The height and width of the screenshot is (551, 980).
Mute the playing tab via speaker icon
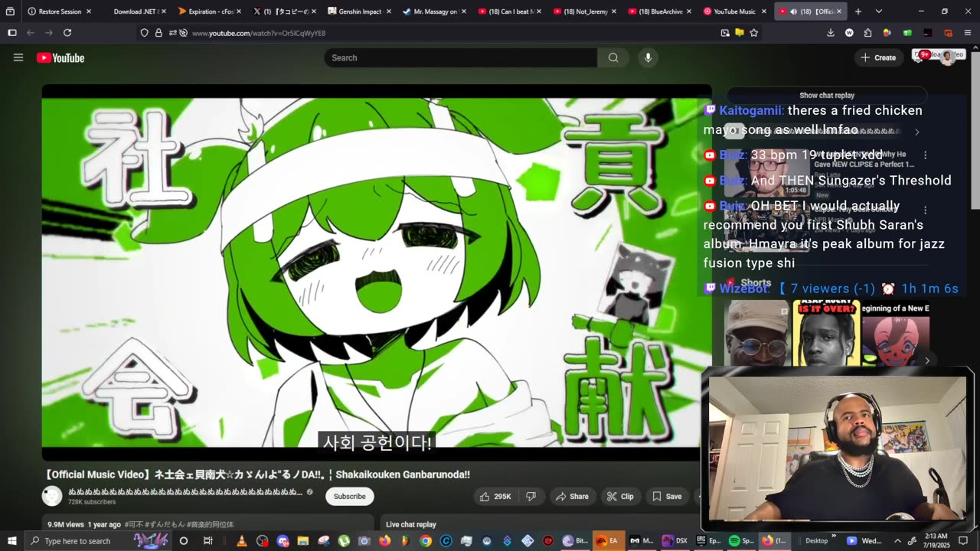[792, 11]
